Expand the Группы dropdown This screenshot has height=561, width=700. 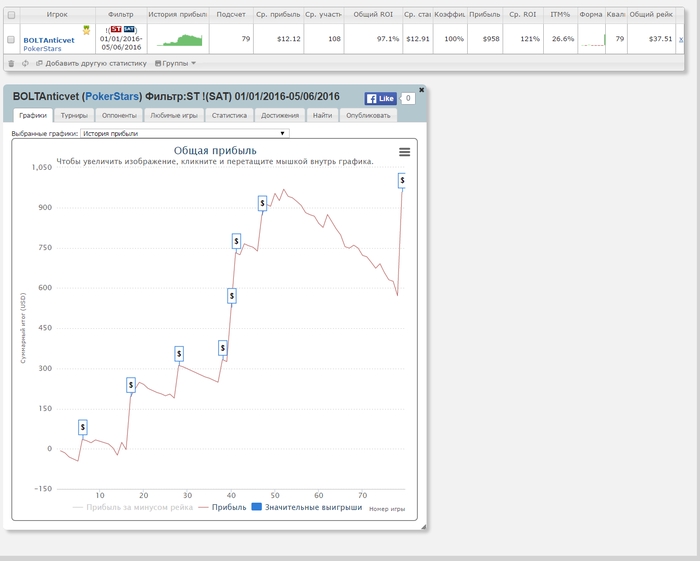(175, 63)
